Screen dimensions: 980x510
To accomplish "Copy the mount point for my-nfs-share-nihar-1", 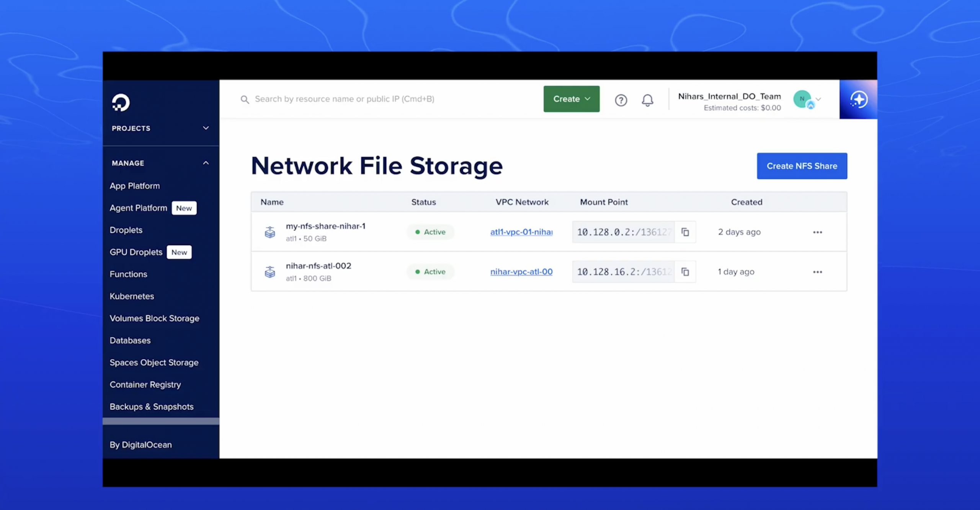I will 685,232.
